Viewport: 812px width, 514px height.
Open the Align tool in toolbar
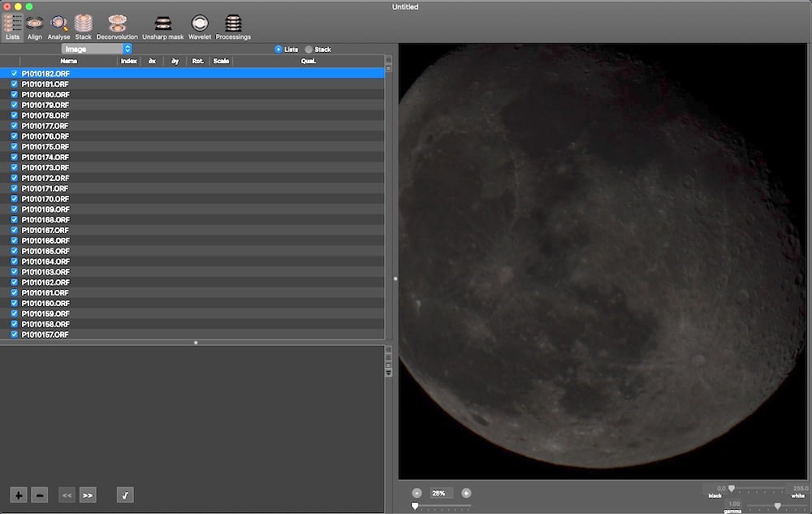(35, 28)
